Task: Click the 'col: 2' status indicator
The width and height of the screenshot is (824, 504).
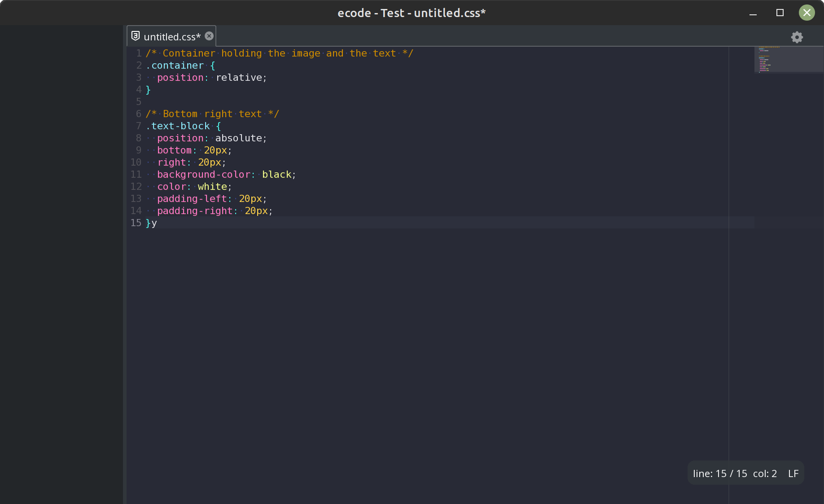Action: point(765,473)
